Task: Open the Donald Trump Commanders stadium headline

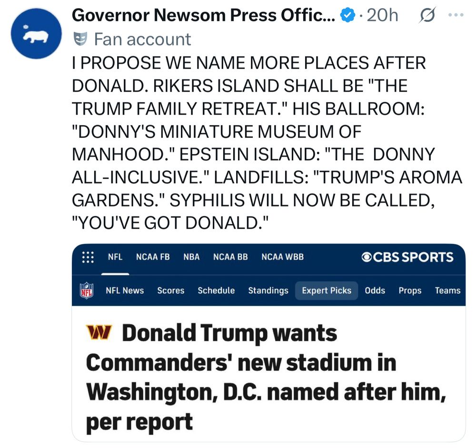Action: (x=266, y=377)
